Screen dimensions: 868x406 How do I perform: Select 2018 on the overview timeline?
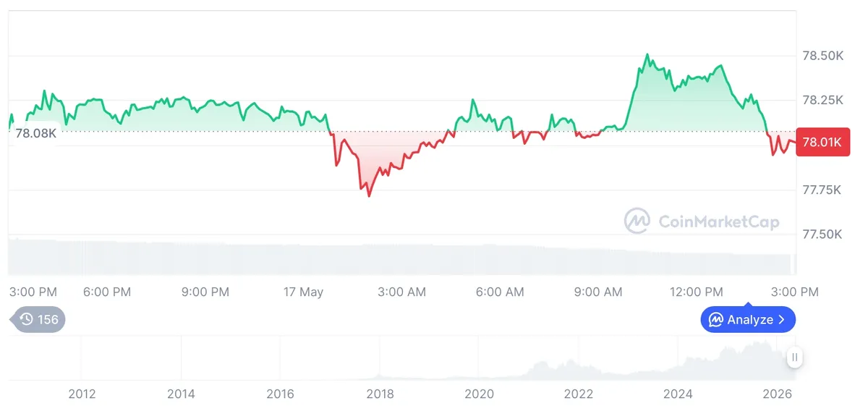click(380, 394)
